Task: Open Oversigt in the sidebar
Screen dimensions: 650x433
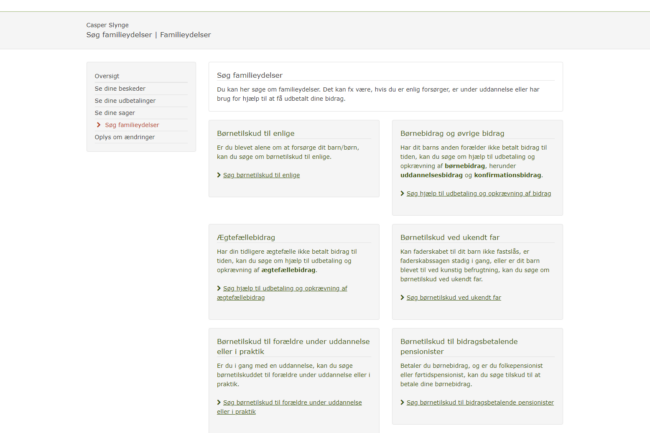Action: tap(107, 76)
